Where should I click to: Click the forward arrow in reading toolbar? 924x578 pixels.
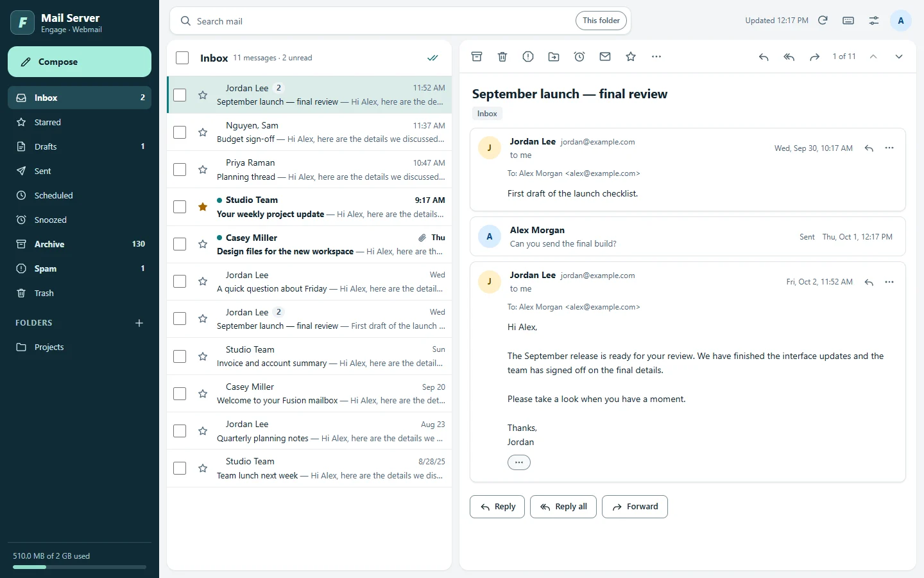(815, 57)
